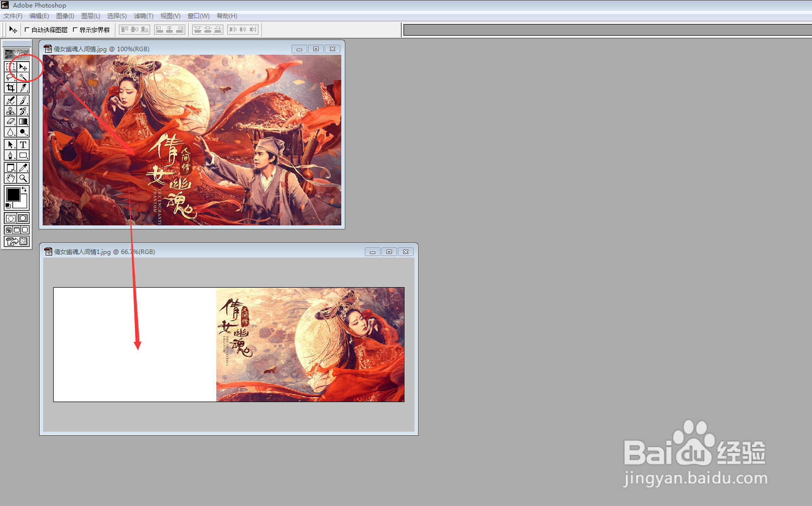Image resolution: width=812 pixels, height=506 pixels.
Task: Align right edges of layers
Action: tap(180, 30)
